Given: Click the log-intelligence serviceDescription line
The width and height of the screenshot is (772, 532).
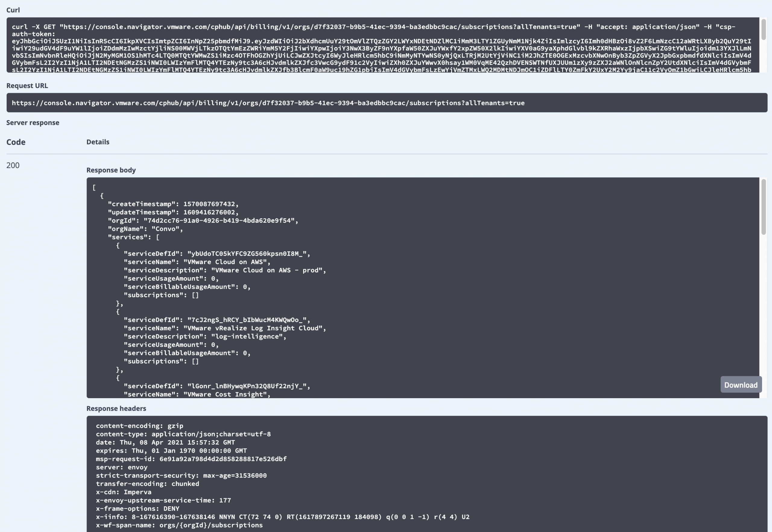Looking at the screenshot, I should click(x=205, y=336).
